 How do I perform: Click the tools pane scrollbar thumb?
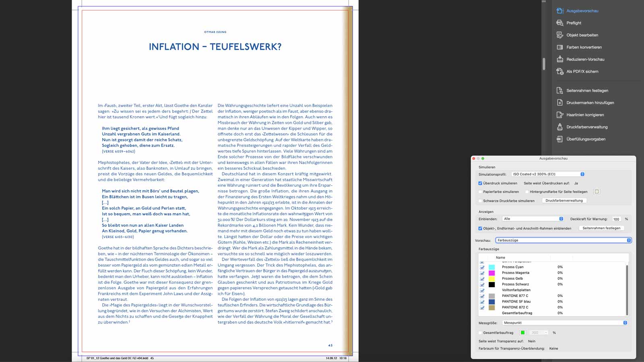(x=544, y=64)
